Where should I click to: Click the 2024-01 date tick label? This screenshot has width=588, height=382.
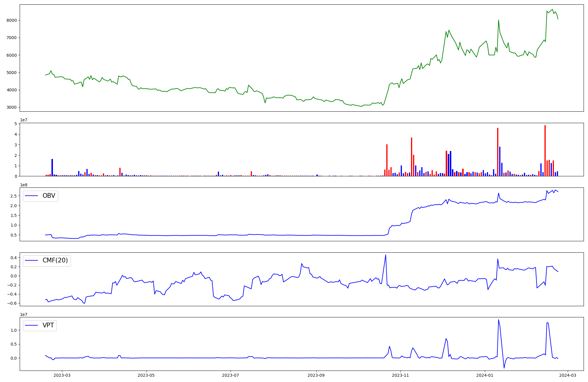(485, 375)
